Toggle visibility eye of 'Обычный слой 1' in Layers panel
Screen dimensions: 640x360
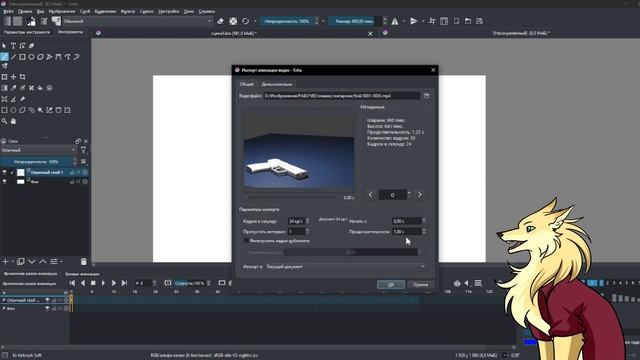tap(4, 173)
